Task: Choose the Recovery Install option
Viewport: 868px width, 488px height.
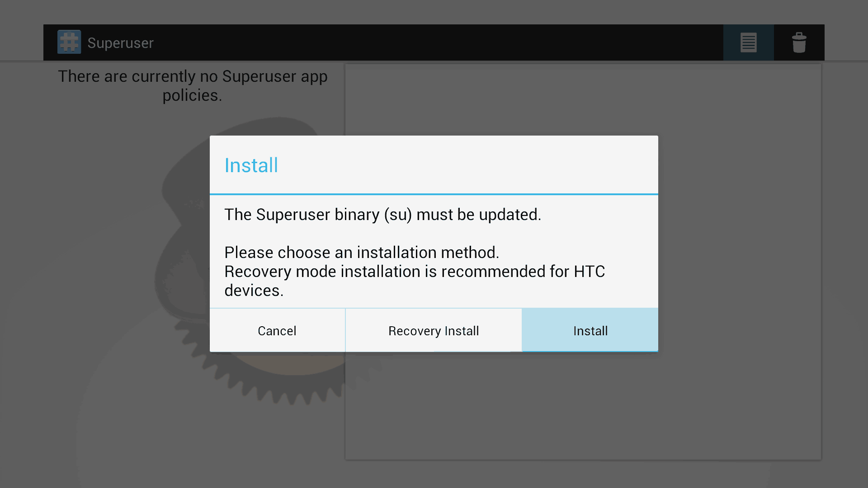Action: [434, 330]
